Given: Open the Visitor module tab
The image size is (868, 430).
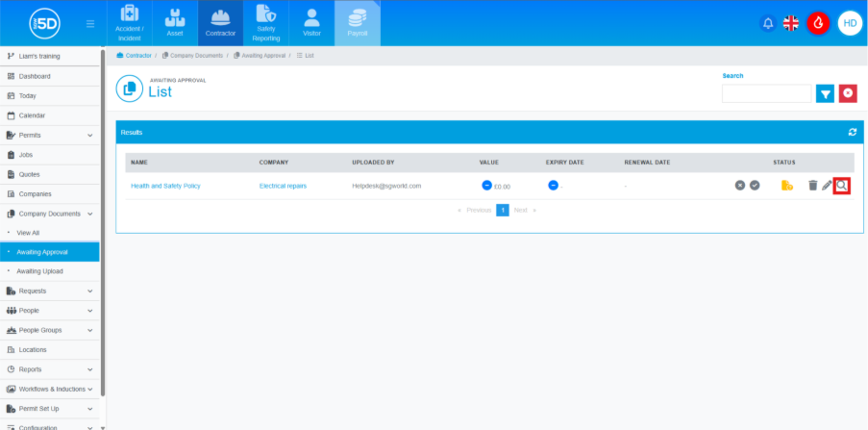Looking at the screenshot, I should 311,24.
